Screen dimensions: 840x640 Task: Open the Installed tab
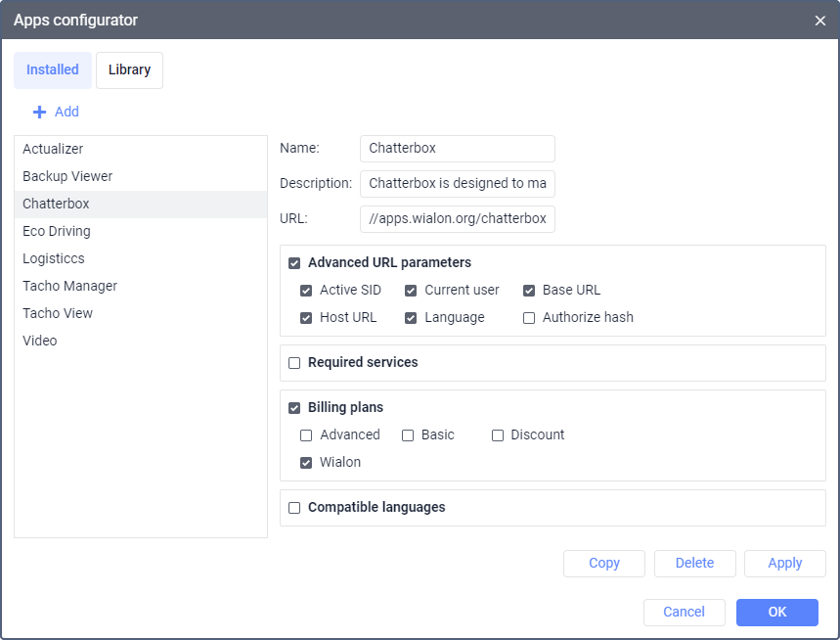[53, 70]
